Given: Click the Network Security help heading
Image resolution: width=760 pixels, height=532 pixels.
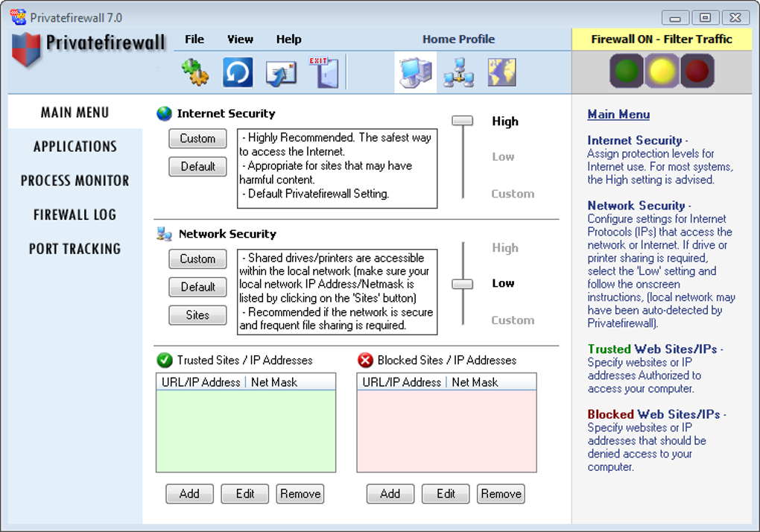Looking at the screenshot, I should [636, 206].
